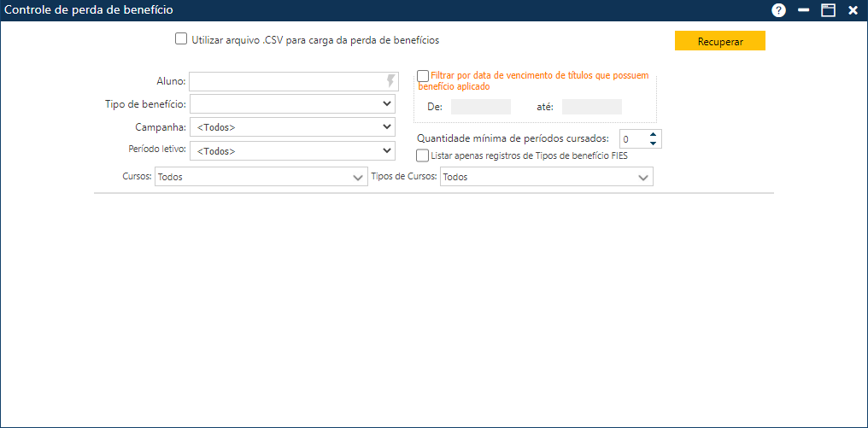Decrease minimum períodos cursados with down arrow
This screenshot has height=428, width=868.
pyautogui.click(x=653, y=144)
